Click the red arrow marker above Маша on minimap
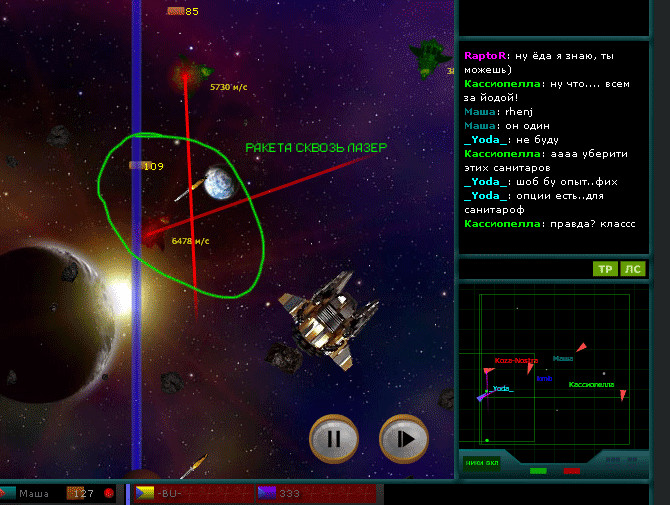 tap(582, 347)
